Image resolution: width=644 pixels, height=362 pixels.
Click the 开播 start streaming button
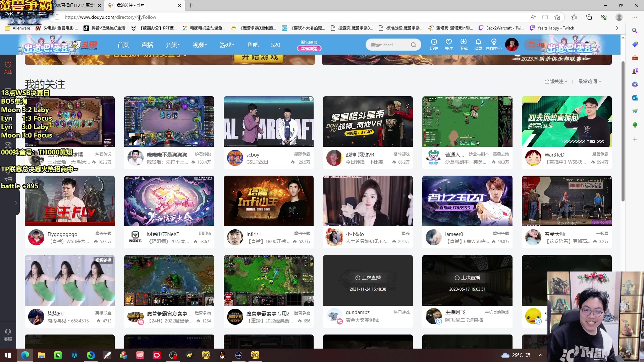[x=537, y=45]
